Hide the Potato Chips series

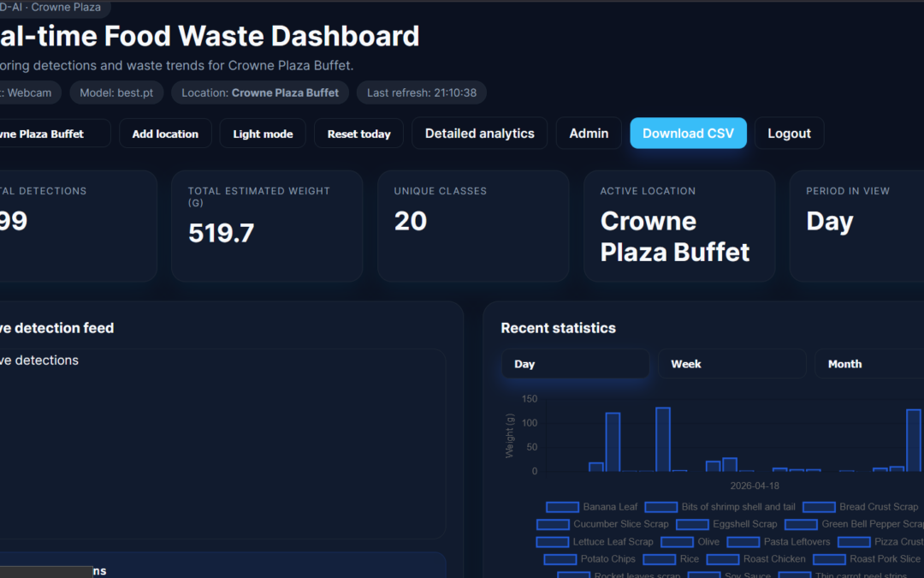click(x=589, y=558)
